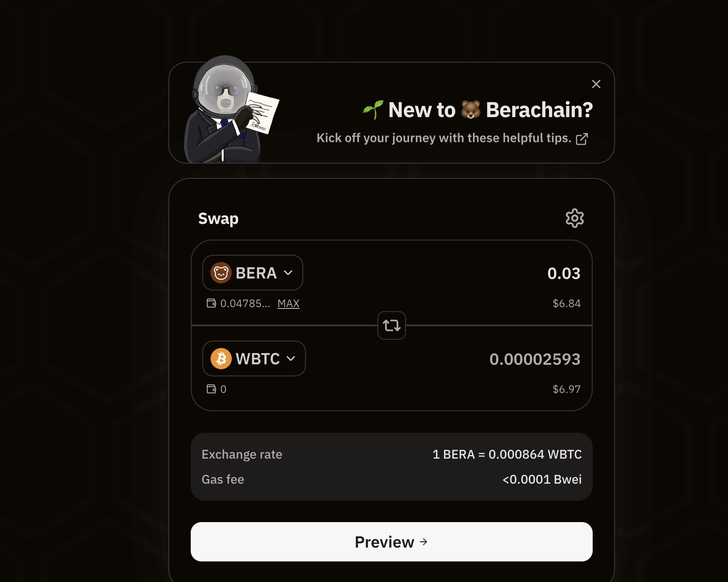Close the New to Berachain banner
728x582 pixels.
(x=596, y=84)
